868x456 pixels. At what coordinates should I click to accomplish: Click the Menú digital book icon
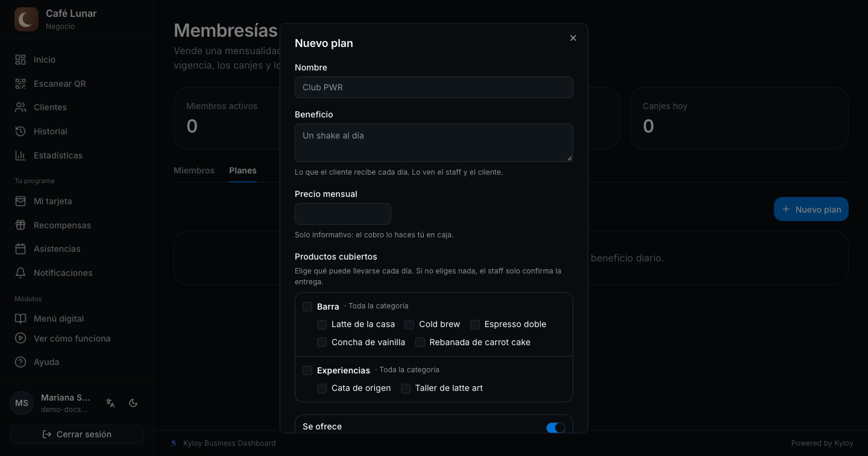coord(20,319)
